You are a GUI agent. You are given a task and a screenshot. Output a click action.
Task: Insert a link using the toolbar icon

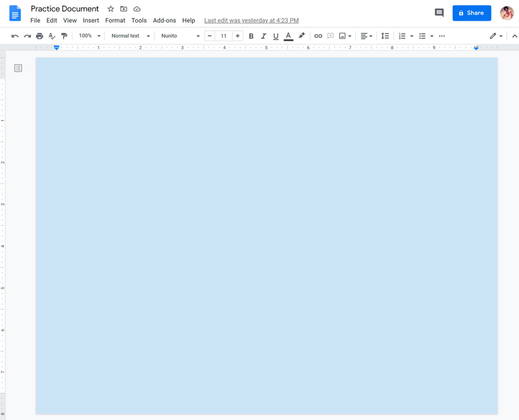[318, 36]
